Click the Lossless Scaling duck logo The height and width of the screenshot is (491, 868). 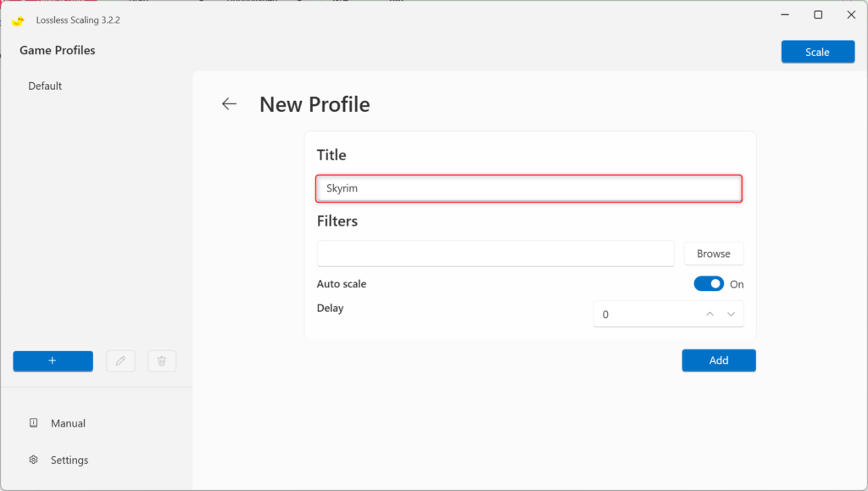(x=18, y=20)
